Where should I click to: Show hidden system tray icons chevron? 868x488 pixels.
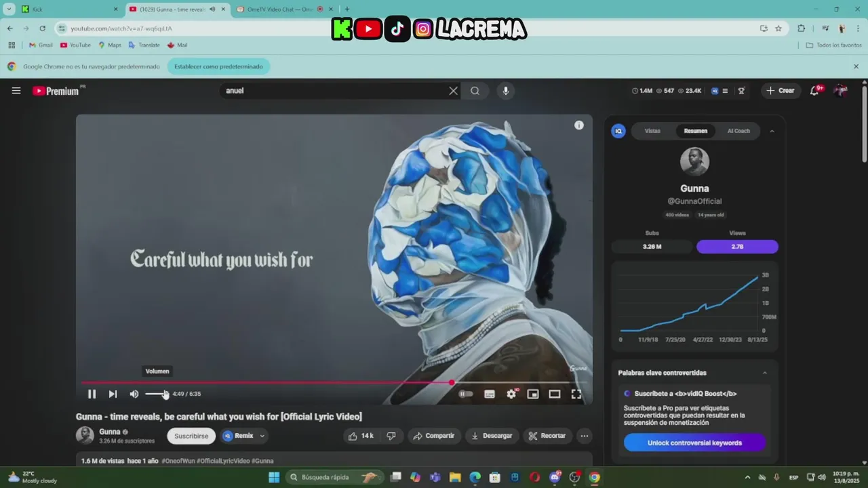tap(747, 477)
